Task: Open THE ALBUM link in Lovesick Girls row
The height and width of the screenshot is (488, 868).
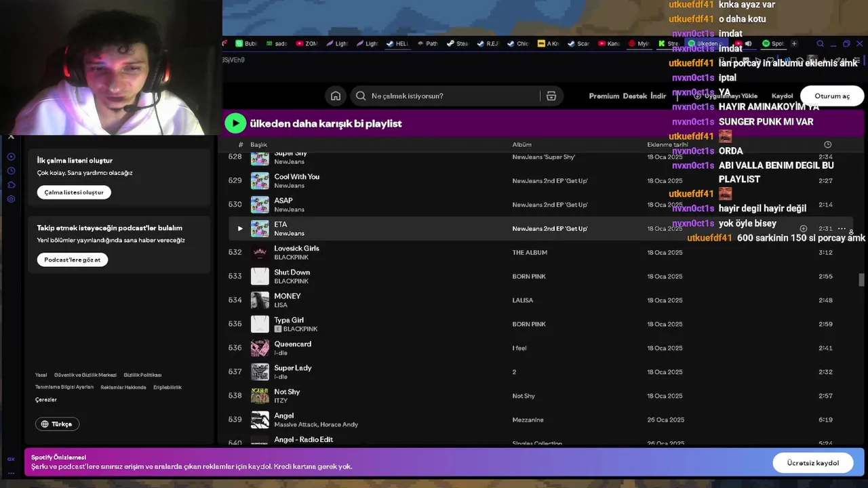Action: point(530,253)
